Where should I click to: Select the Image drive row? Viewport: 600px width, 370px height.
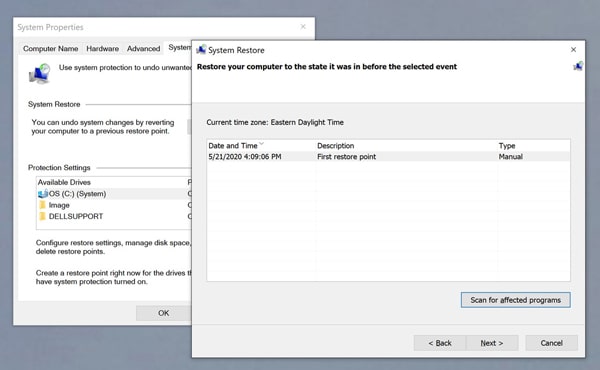114,205
